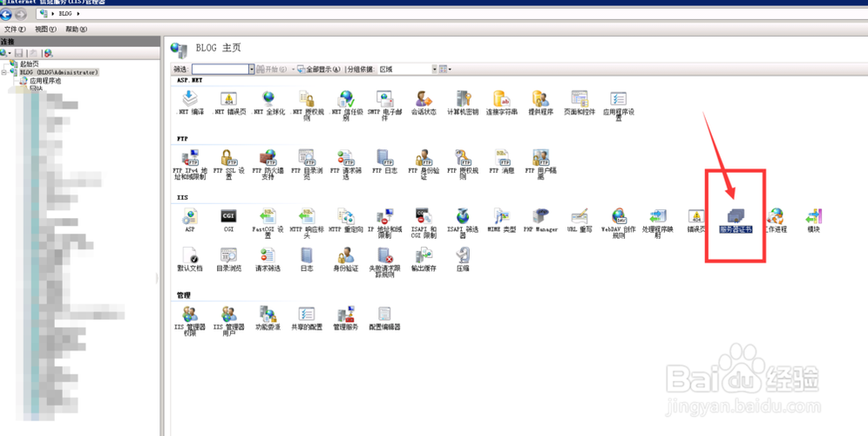Open 管理服务 feature
The image size is (868, 436).
pyautogui.click(x=346, y=318)
